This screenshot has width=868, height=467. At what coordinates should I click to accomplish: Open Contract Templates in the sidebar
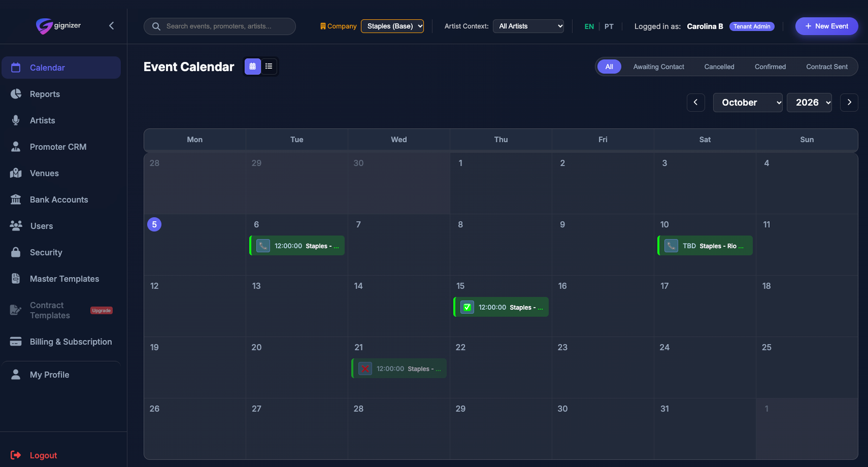(x=61, y=310)
